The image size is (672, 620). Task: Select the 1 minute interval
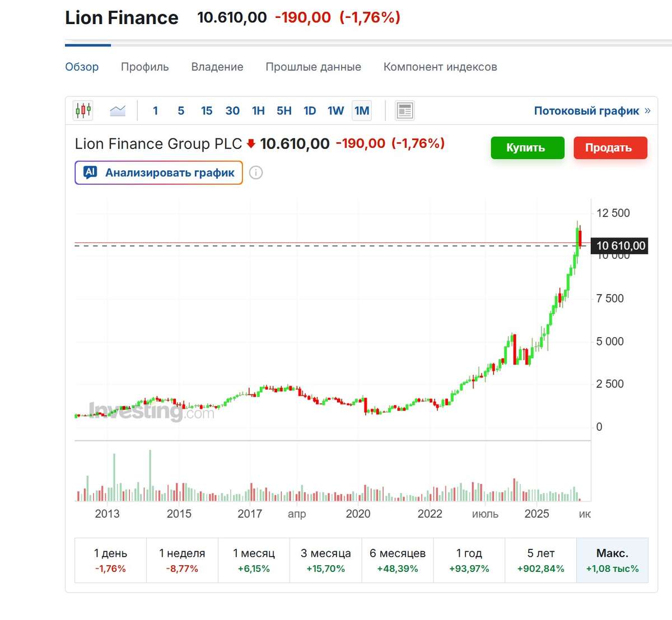tap(155, 110)
